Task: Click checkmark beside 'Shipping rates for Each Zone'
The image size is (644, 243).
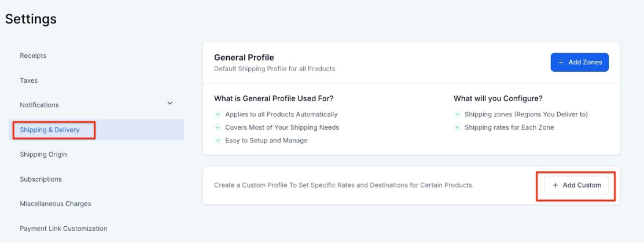Action: click(457, 127)
